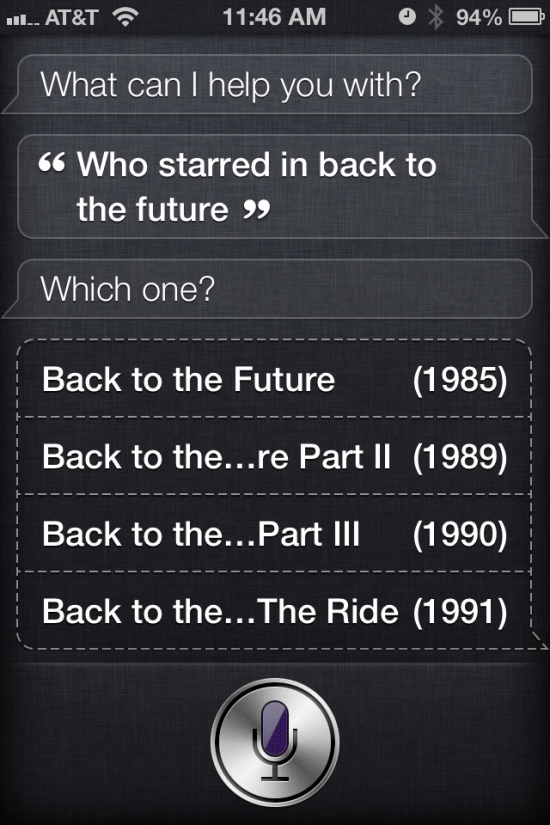Viewport: 550px width, 825px height.
Task: Tap the Wi-Fi status icon
Action: (x=125, y=17)
